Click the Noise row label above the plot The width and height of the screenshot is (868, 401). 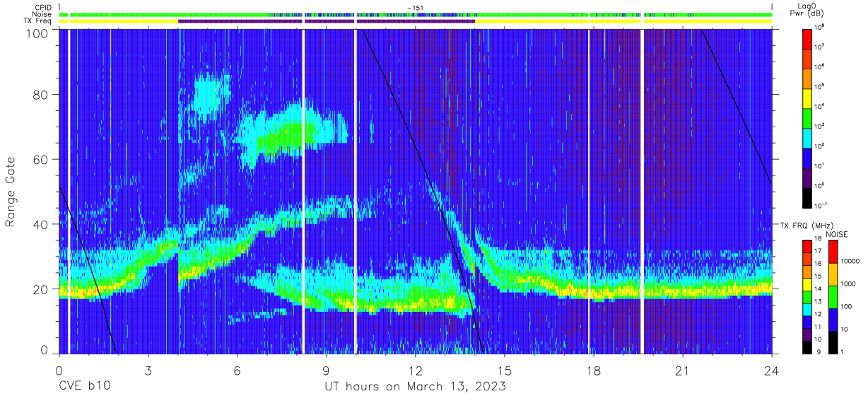41,14
